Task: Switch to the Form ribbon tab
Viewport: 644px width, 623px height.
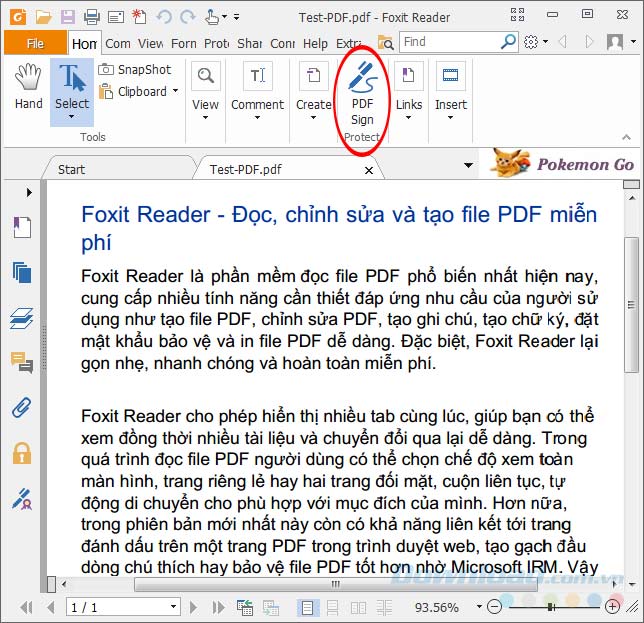Action: [184, 43]
